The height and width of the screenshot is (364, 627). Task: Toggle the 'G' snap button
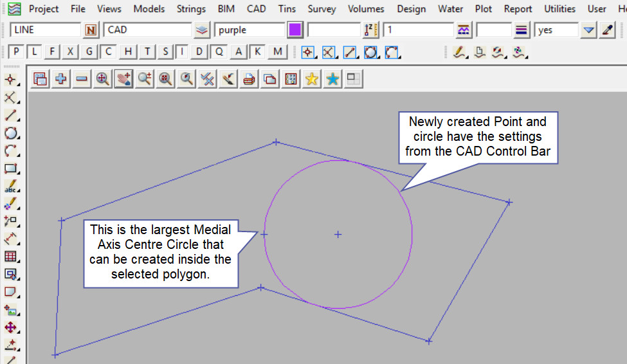(89, 52)
